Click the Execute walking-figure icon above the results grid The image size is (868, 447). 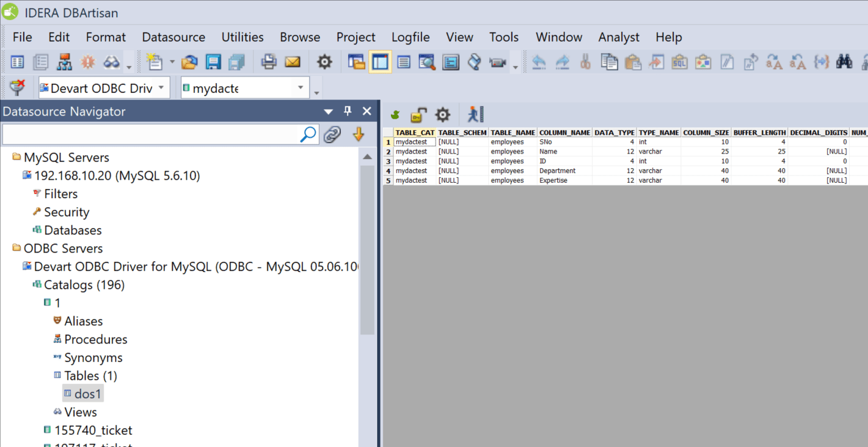pos(475,114)
